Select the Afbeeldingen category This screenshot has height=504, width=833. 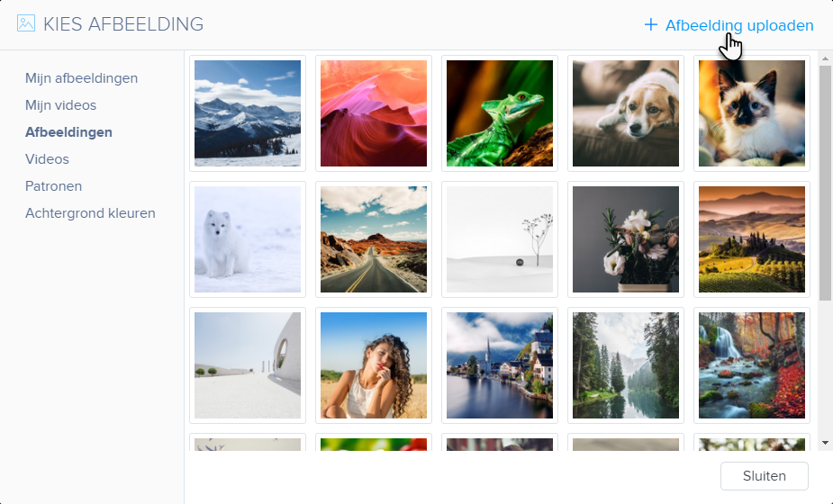coord(68,132)
